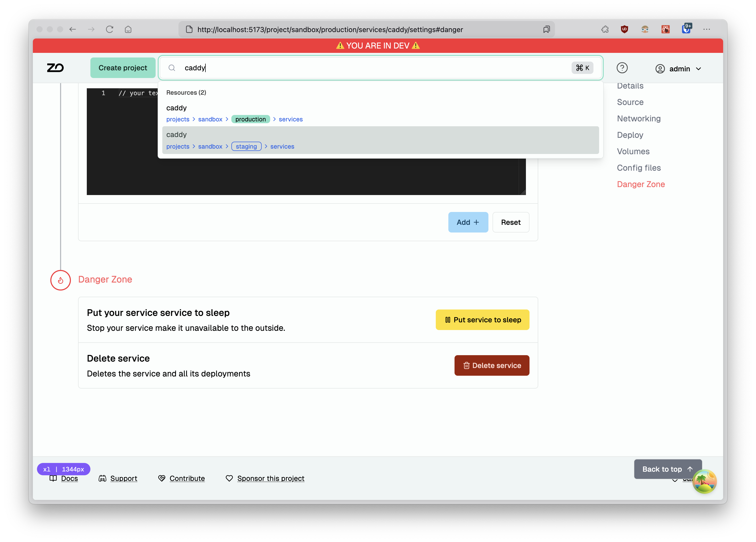The width and height of the screenshot is (756, 542).
Task: Click the raccoon face extension icon
Action: click(x=645, y=29)
